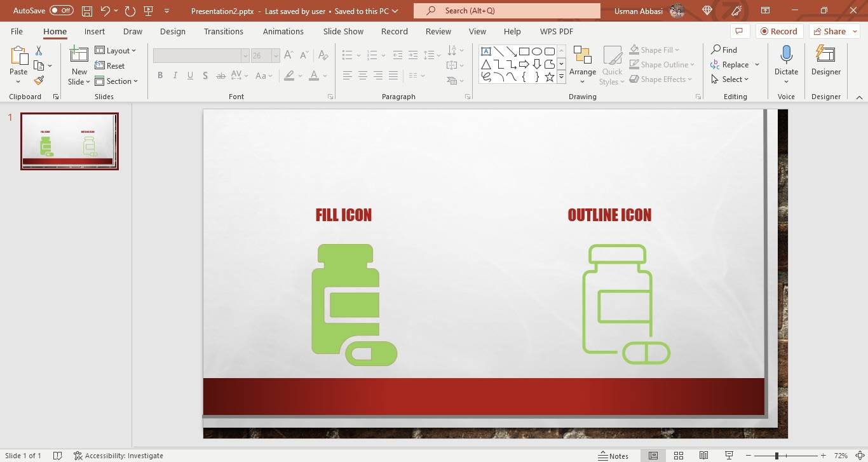Switch to the Design tab
This screenshot has height=462, width=868.
coord(173,31)
